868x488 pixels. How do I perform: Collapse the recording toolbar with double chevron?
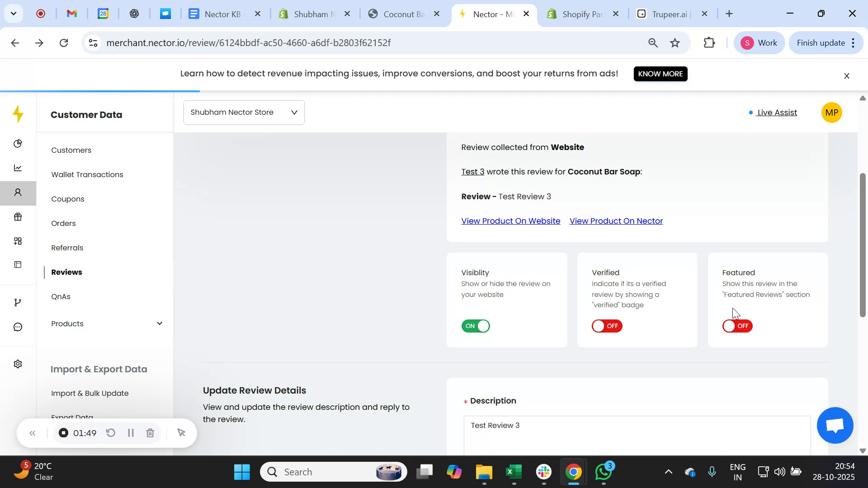(33, 432)
